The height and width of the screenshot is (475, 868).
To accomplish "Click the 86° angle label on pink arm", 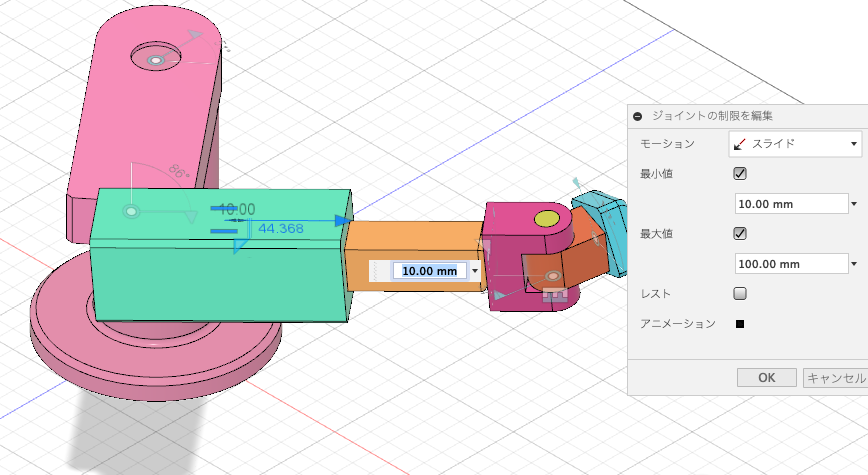I will coord(179,171).
